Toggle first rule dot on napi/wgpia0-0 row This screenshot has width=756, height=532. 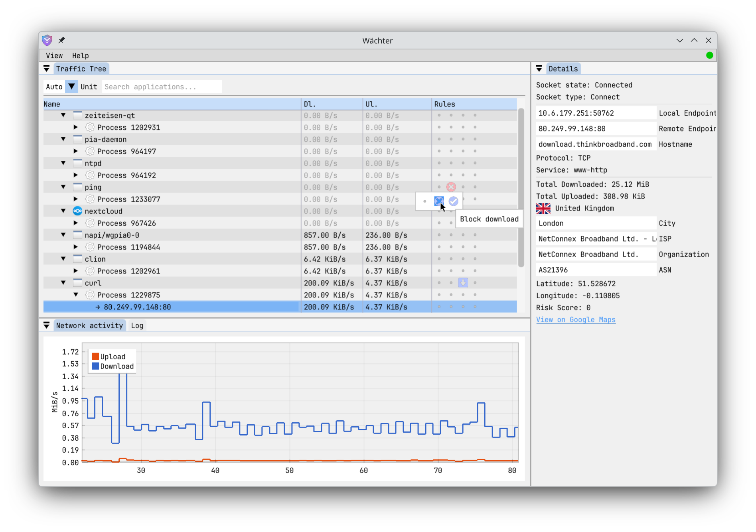pos(439,235)
